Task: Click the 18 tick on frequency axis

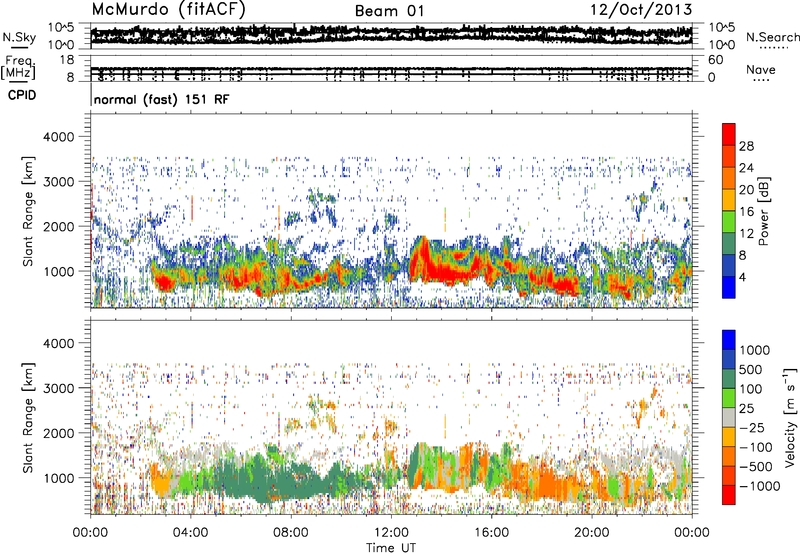Action: [x=67, y=60]
